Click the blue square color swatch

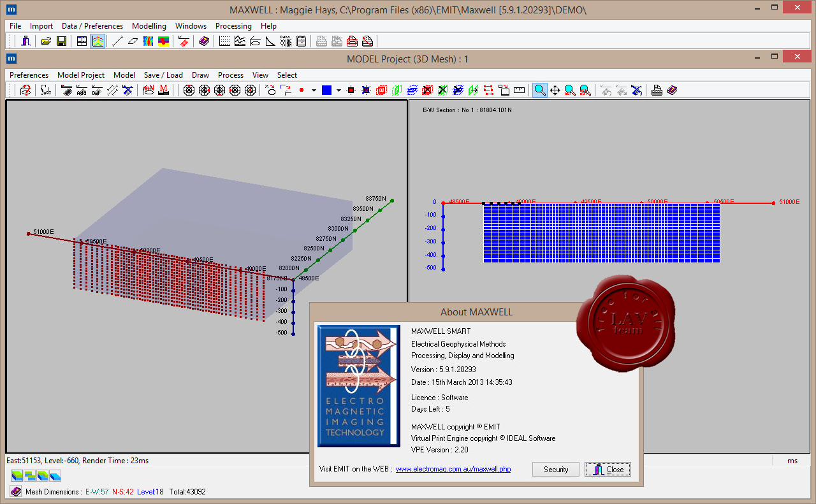click(x=327, y=90)
